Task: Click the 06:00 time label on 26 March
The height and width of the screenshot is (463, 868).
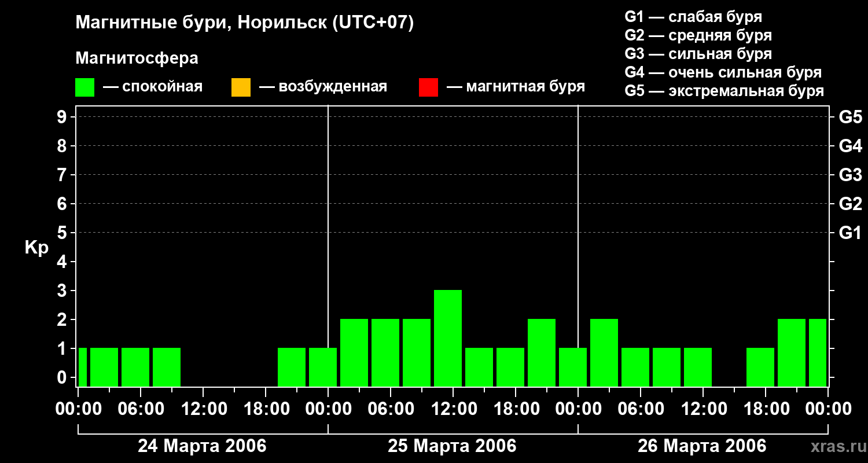Action: pyautogui.click(x=641, y=409)
